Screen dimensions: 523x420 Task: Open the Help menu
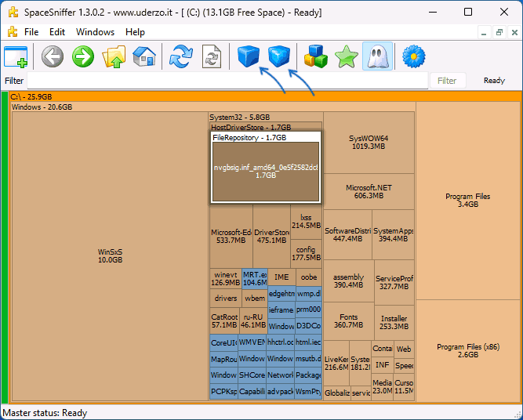[135, 32]
